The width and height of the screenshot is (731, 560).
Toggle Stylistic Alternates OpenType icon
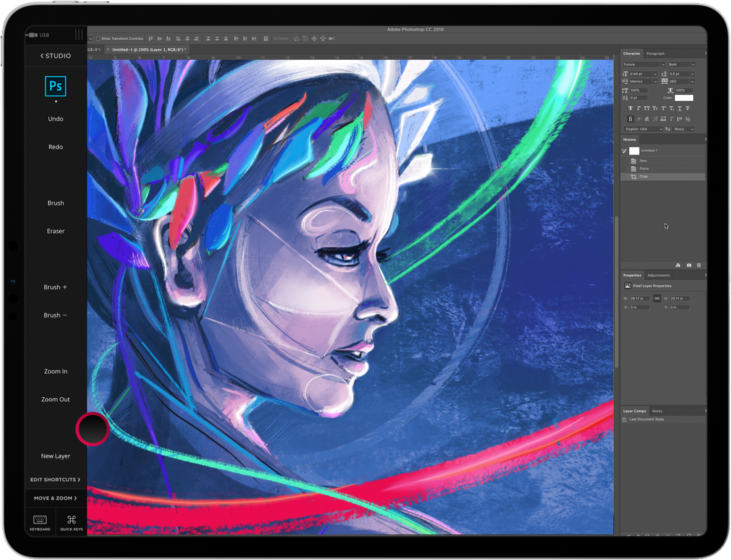tap(663, 120)
